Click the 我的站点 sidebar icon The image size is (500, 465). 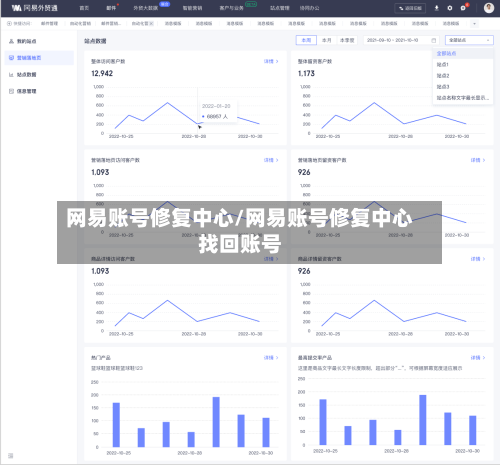(11, 41)
